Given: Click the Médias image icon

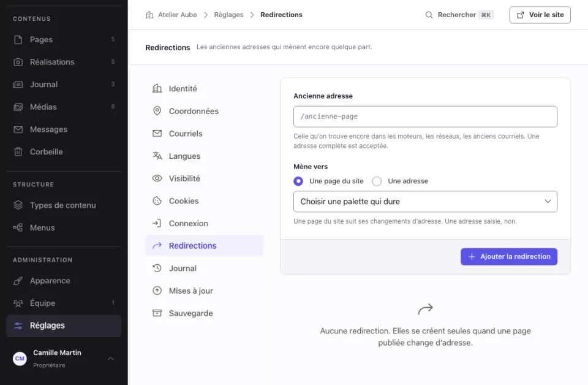Looking at the screenshot, I should (18, 107).
